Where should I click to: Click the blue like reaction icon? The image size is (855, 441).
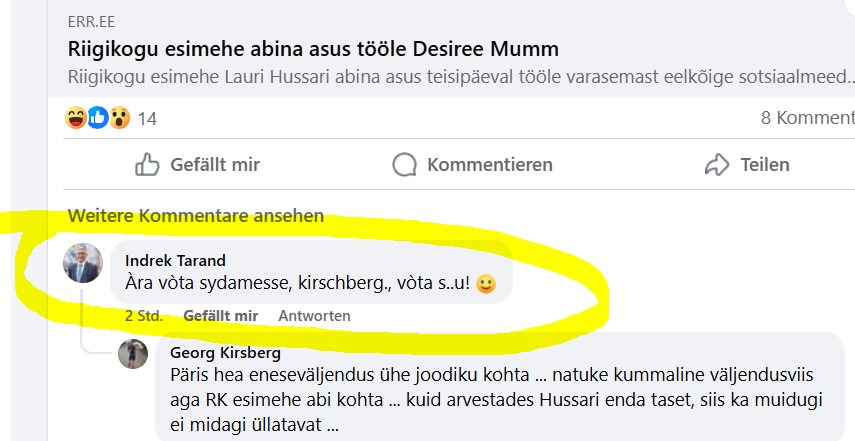[x=97, y=118]
